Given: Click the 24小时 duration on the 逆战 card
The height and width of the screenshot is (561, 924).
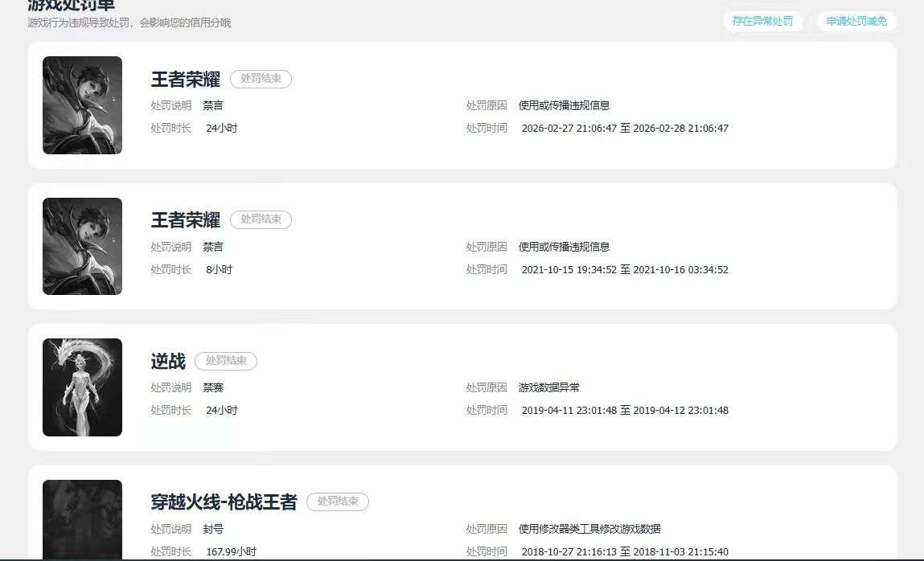Looking at the screenshot, I should click(x=222, y=410).
